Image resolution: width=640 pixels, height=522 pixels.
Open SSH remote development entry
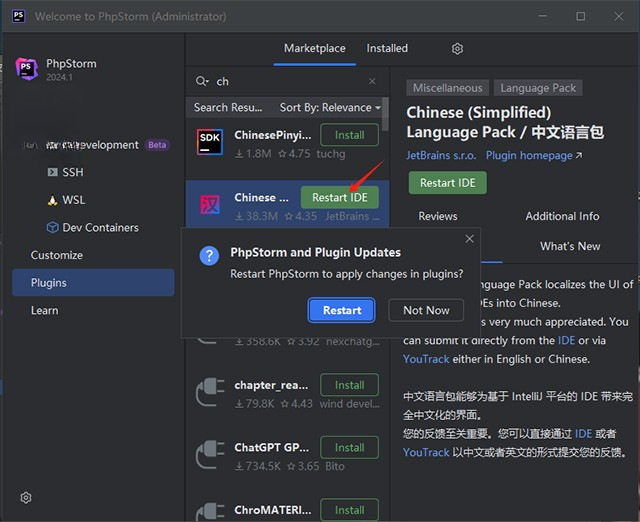(x=73, y=172)
